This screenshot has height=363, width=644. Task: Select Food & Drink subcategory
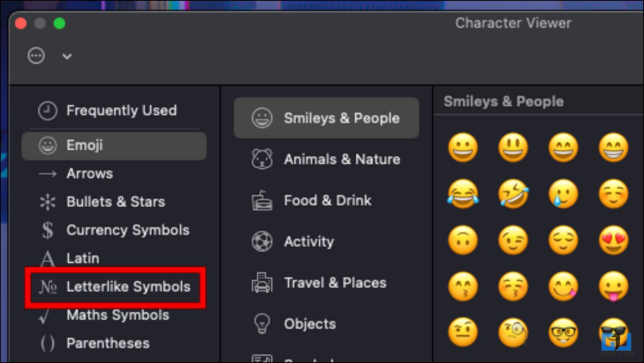tap(326, 201)
